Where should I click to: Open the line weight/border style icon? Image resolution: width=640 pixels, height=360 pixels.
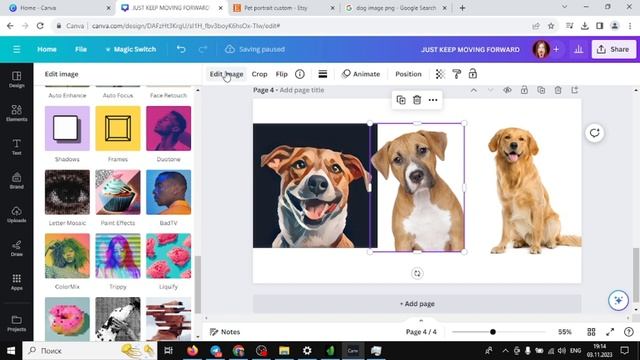pyautogui.click(x=323, y=74)
